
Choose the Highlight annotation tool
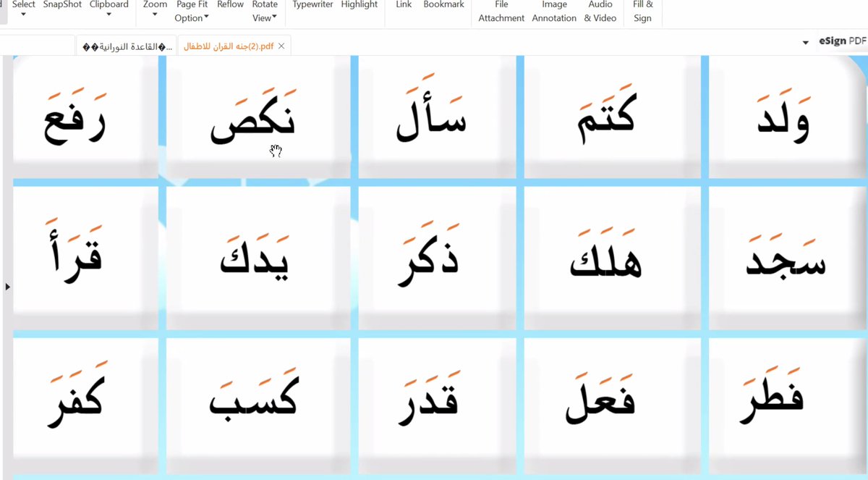[x=359, y=4]
